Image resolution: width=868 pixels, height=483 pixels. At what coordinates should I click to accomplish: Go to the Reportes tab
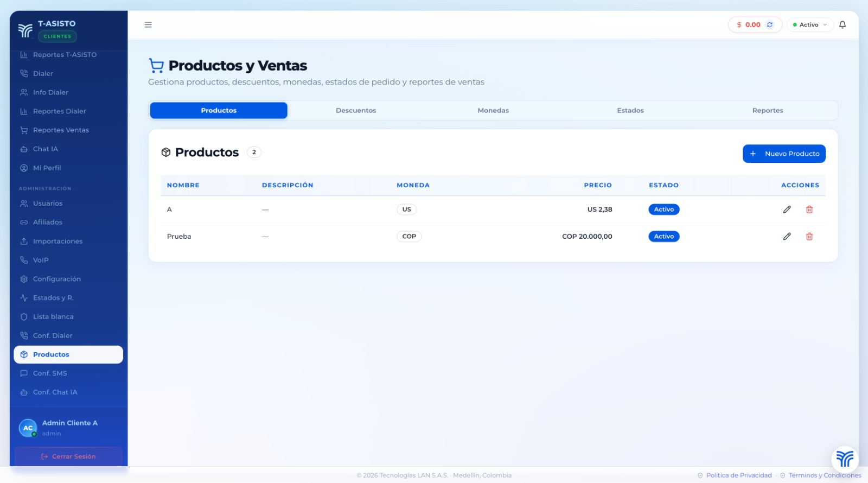[x=767, y=111]
